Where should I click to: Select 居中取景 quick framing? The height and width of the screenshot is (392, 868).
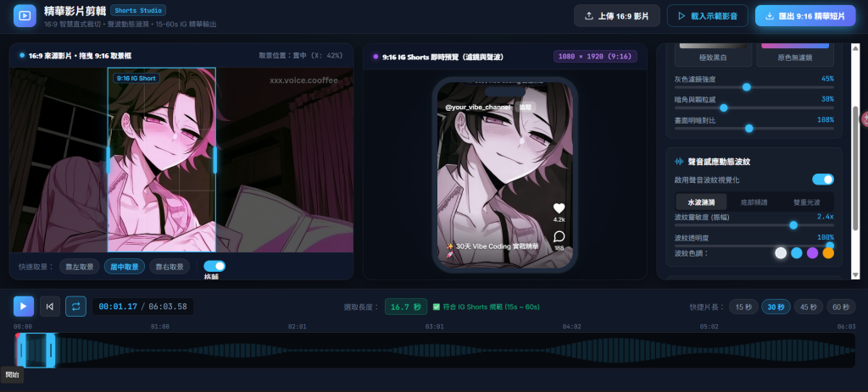[125, 267]
